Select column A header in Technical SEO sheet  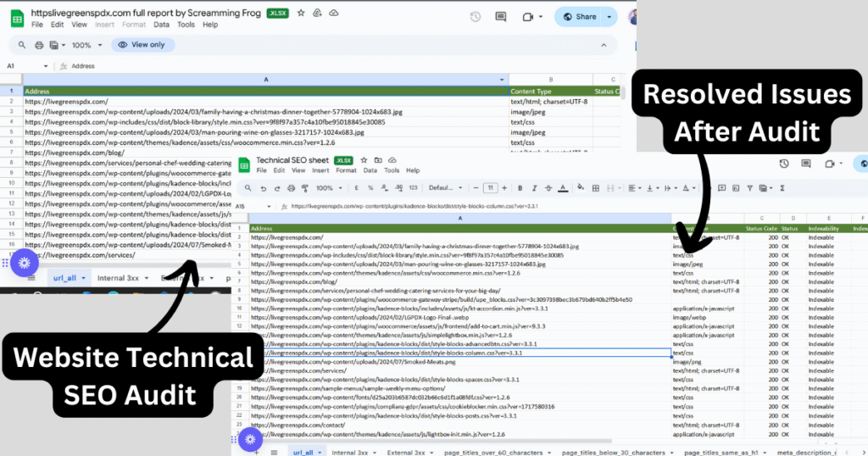[x=460, y=218]
